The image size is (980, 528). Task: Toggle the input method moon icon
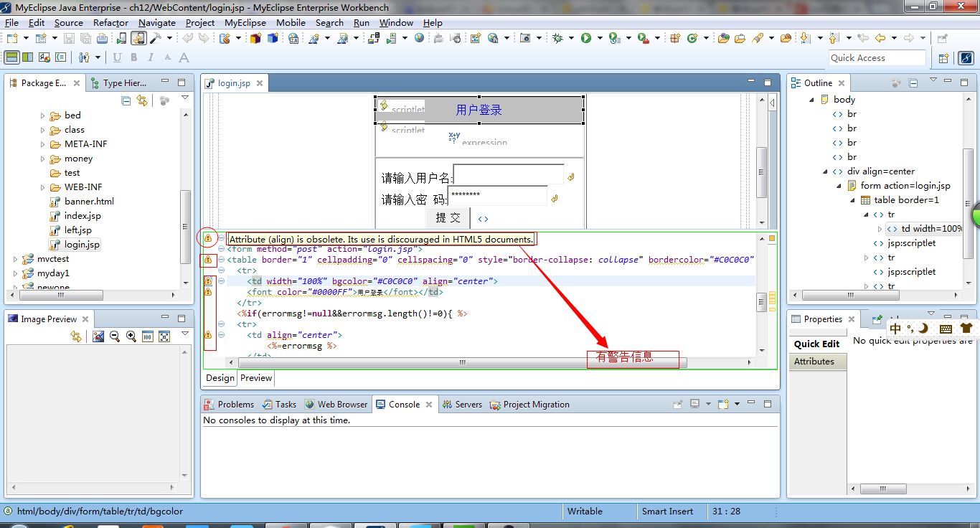[923, 329]
